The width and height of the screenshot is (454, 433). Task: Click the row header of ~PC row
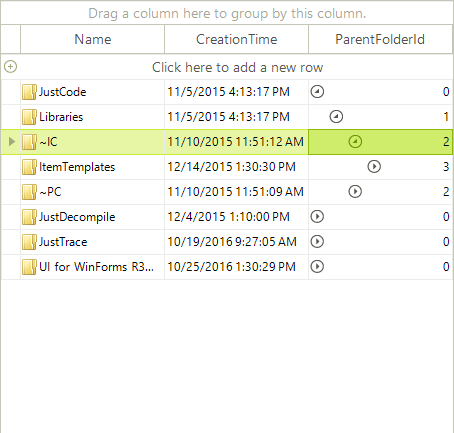point(11,192)
